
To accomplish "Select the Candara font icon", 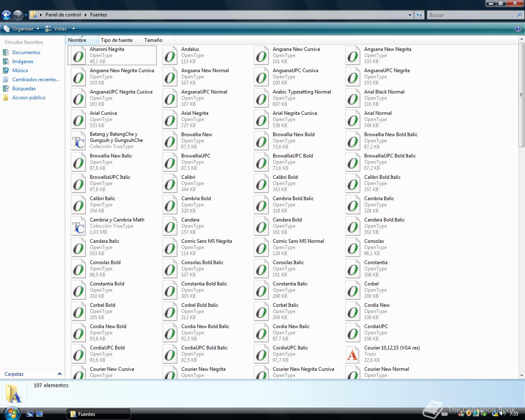I will click(x=170, y=226).
